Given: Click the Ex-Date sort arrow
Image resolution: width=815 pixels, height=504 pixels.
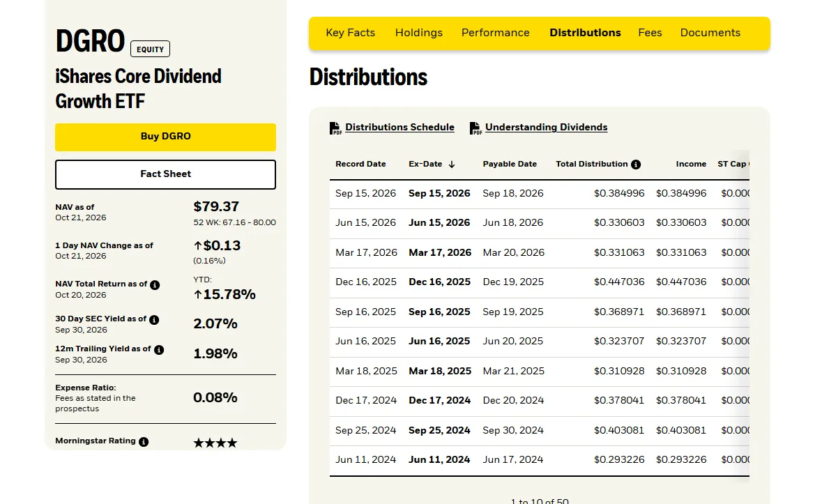Looking at the screenshot, I should pyautogui.click(x=452, y=165).
